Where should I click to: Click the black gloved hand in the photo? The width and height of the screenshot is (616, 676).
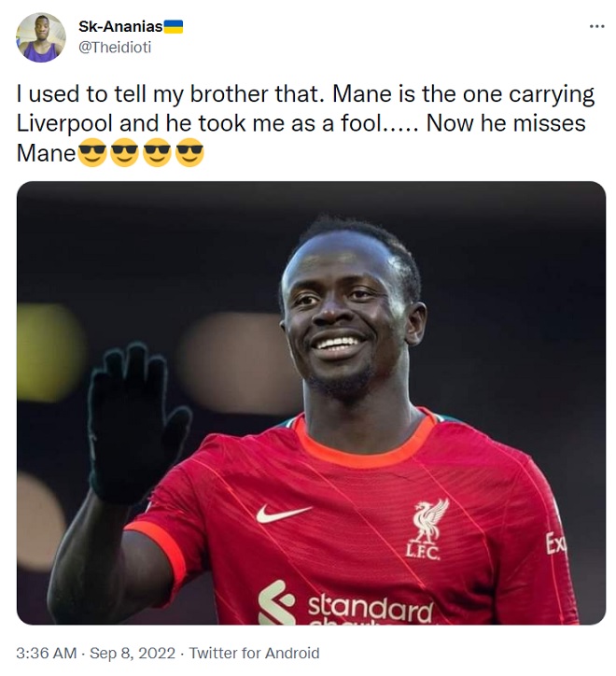[x=135, y=422]
